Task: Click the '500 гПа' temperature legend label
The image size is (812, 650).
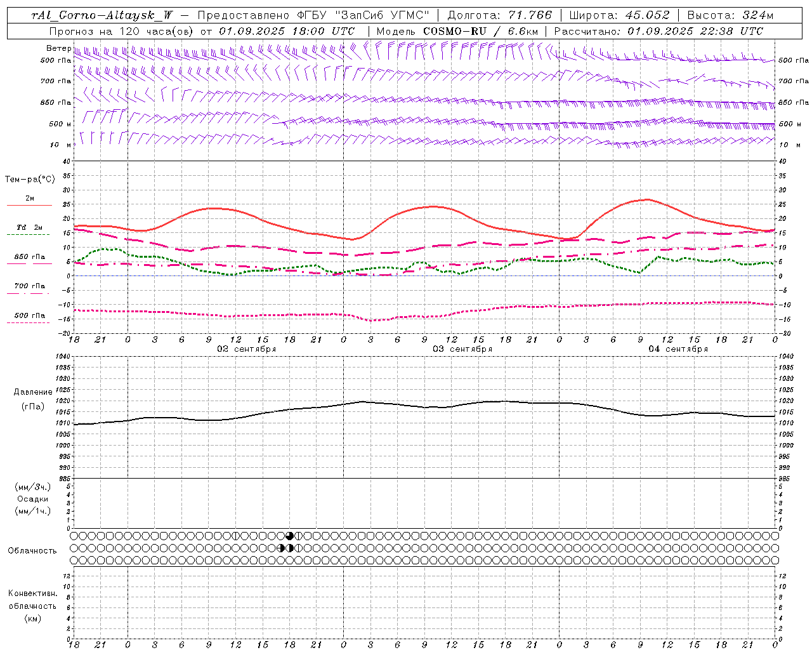Action: pyautogui.click(x=30, y=315)
